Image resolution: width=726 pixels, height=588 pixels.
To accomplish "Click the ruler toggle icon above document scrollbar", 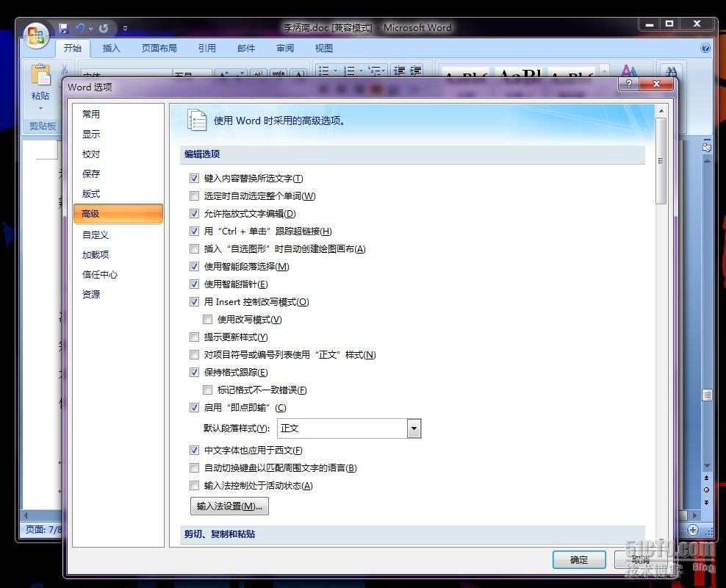I will pyautogui.click(x=707, y=147).
